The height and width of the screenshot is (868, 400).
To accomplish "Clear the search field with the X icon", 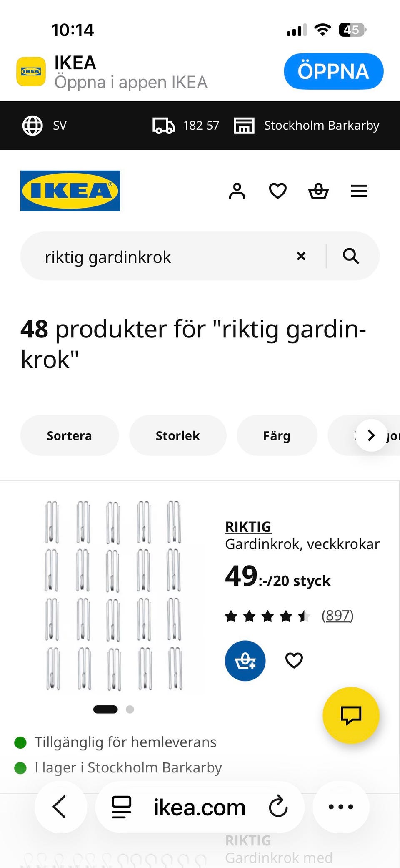I will [301, 256].
